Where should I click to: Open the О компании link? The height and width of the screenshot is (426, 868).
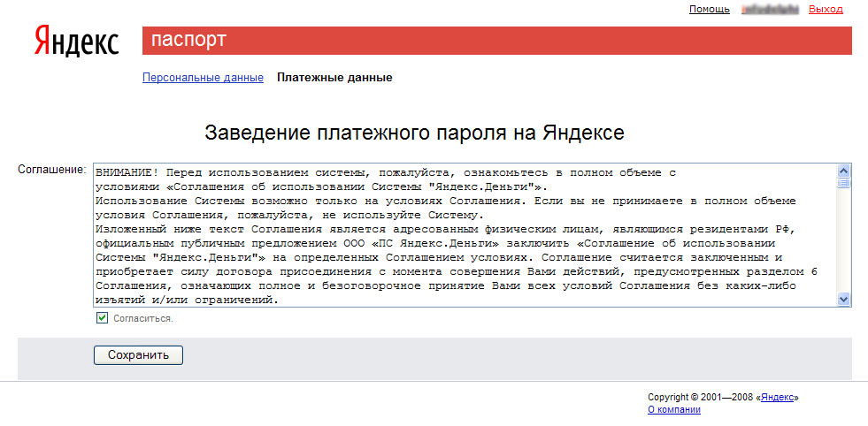click(673, 409)
